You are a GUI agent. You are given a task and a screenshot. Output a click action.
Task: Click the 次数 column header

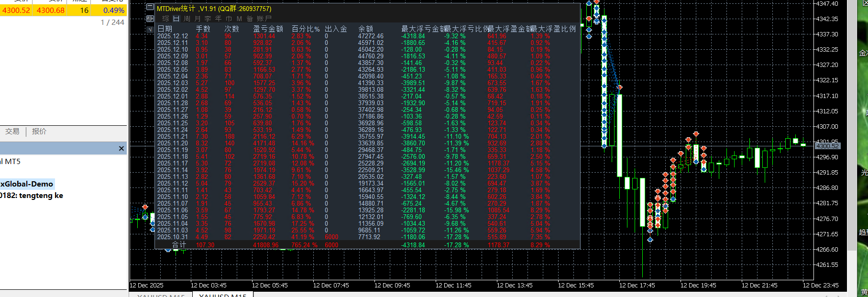tap(232, 29)
